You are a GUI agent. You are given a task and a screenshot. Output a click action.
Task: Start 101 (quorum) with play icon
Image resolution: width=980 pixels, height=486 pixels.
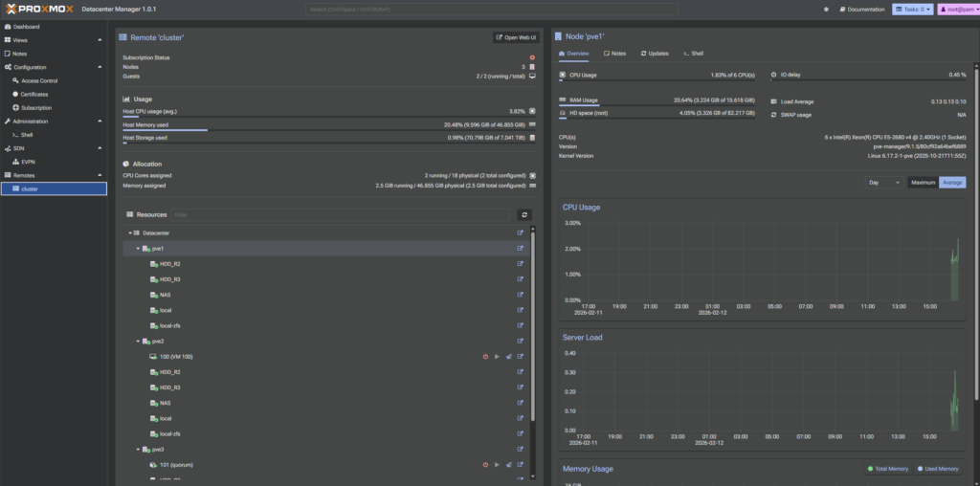(497, 465)
